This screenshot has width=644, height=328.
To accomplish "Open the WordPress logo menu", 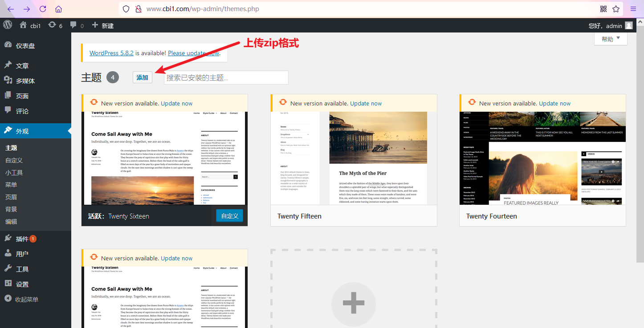I will coord(8,25).
